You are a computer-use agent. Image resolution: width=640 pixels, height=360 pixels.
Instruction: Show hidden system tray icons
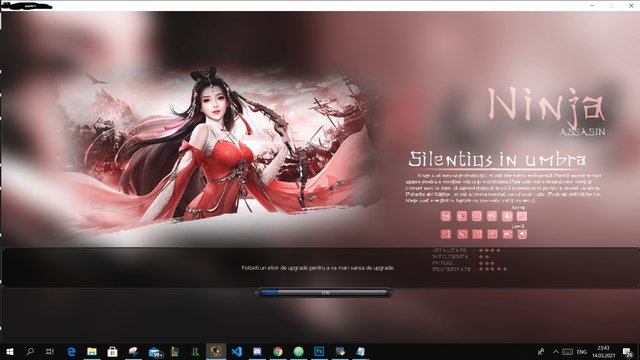click(556, 351)
